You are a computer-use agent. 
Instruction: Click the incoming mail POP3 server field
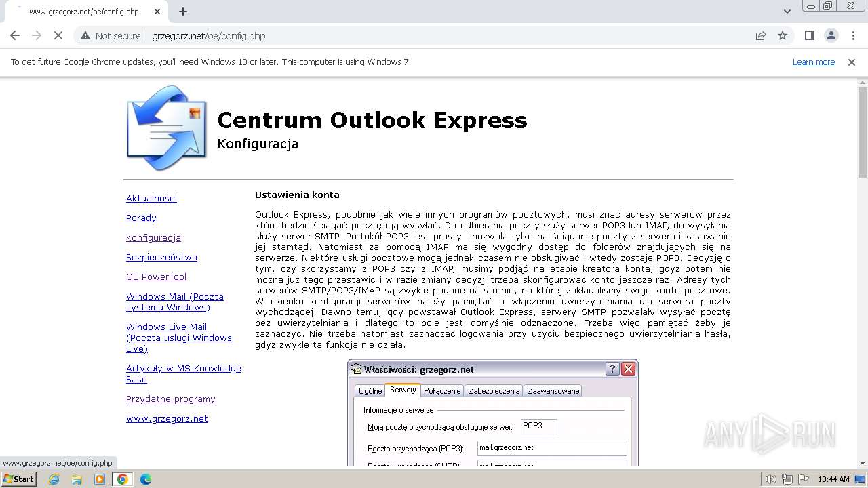[x=552, y=448]
